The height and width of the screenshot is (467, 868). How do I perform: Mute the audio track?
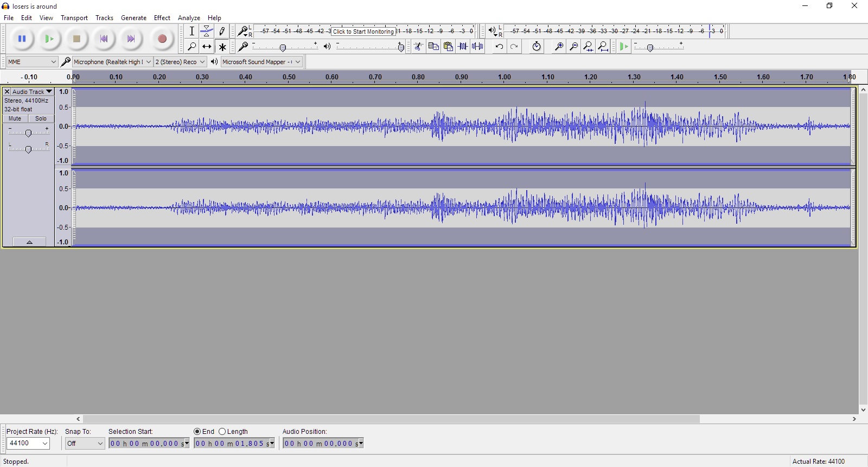15,118
